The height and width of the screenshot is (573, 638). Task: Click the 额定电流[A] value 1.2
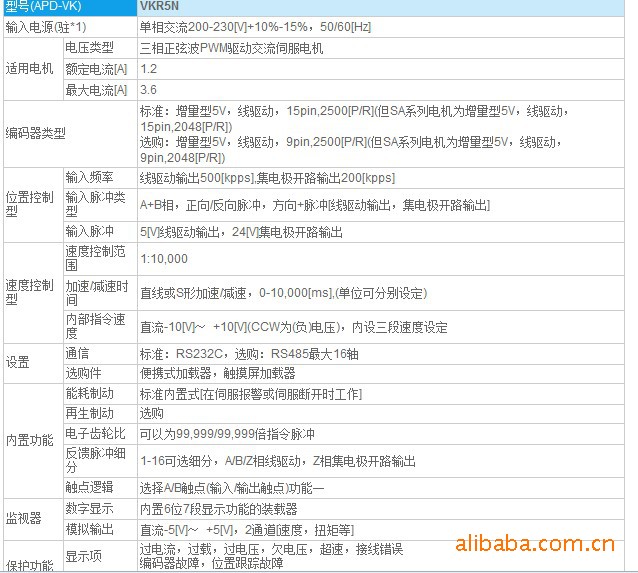coord(148,69)
